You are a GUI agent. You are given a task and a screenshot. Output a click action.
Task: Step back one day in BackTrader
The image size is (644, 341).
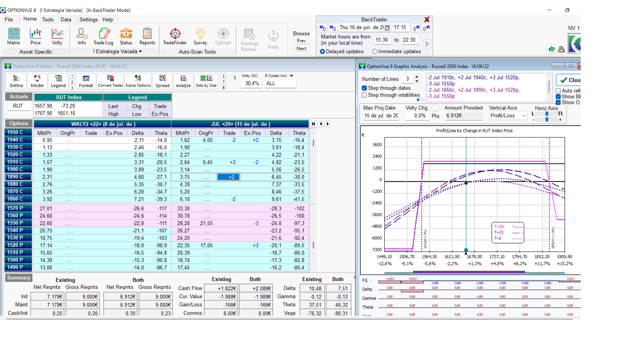[322, 28]
